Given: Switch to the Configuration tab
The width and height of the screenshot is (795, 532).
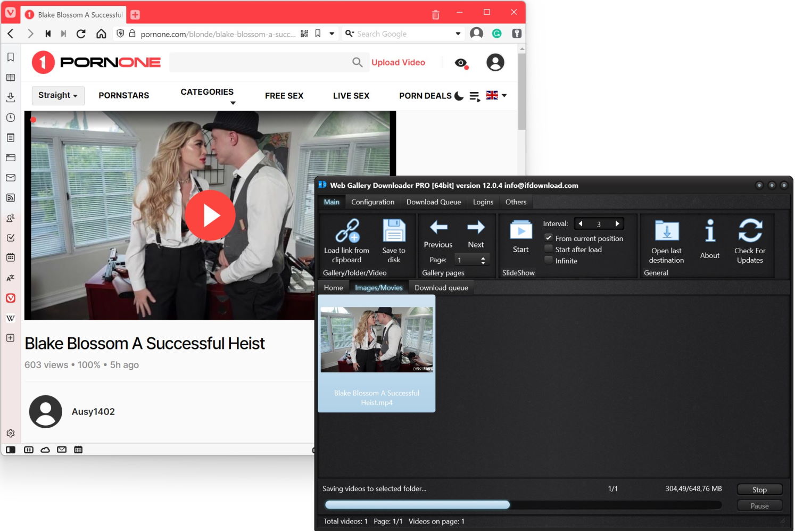Looking at the screenshot, I should [x=372, y=202].
